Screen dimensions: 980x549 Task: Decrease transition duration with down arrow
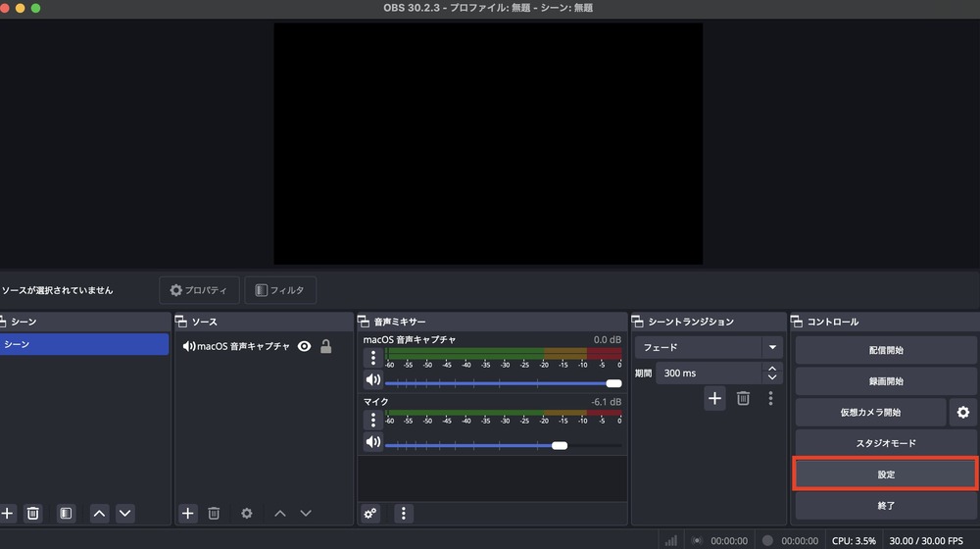[772, 377]
